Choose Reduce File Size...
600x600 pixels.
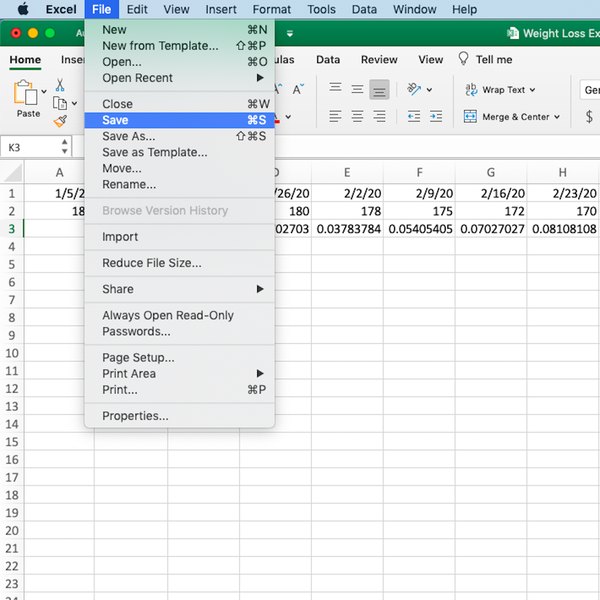pyautogui.click(x=179, y=263)
